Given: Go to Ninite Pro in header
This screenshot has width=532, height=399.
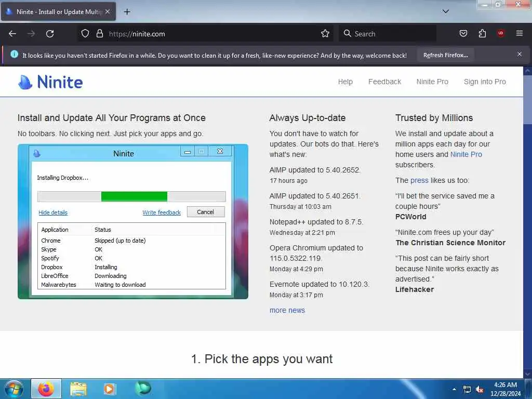Looking at the screenshot, I should point(432,82).
